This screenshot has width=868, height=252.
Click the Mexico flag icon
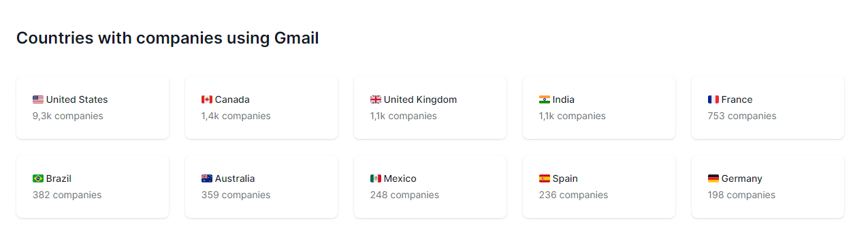point(376,178)
